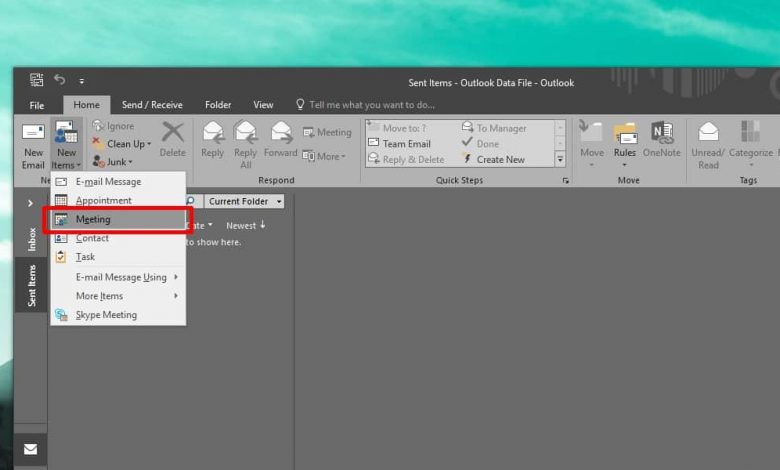The height and width of the screenshot is (470, 780).
Task: Click the New Email button
Action: [33, 145]
